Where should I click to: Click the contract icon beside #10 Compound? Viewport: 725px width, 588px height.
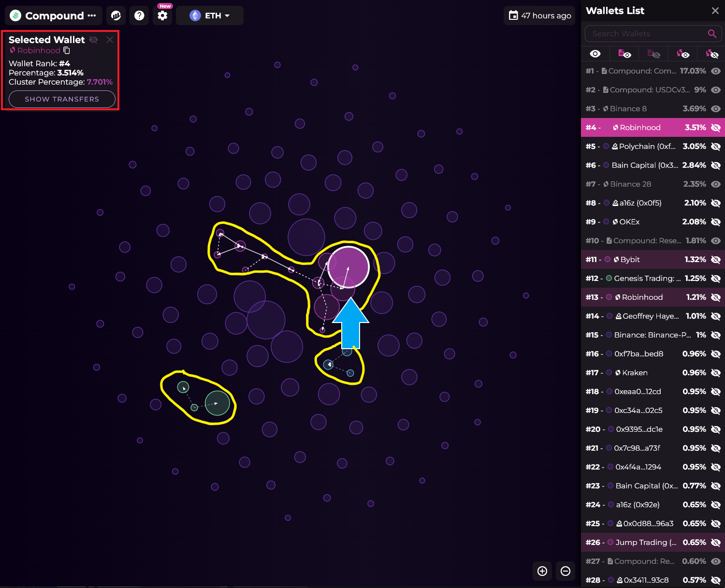tap(609, 241)
